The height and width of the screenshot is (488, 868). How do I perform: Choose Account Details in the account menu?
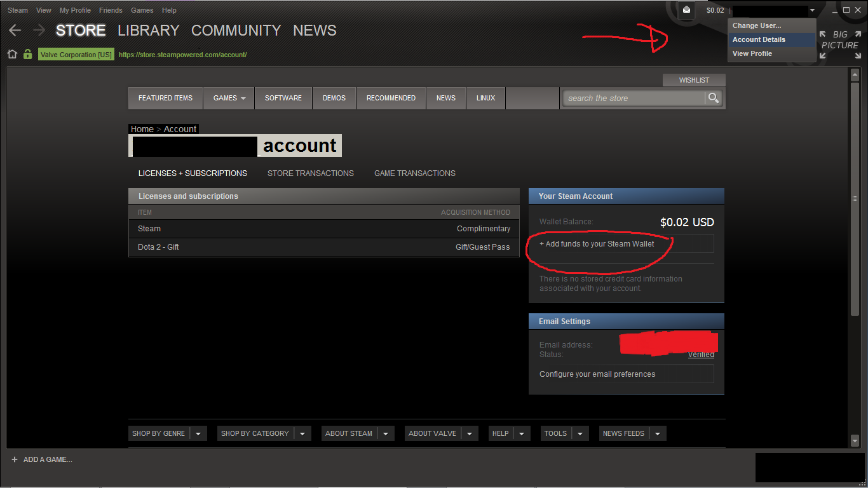coord(771,39)
